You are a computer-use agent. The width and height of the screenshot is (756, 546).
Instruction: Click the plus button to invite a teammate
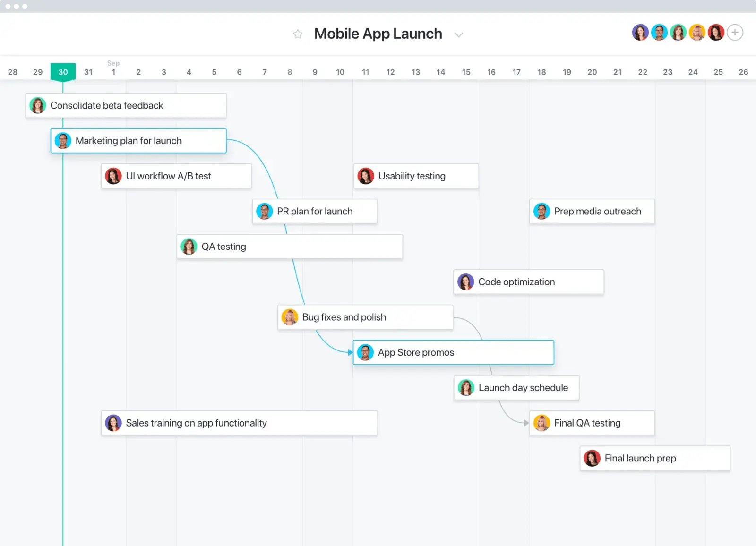coord(735,32)
